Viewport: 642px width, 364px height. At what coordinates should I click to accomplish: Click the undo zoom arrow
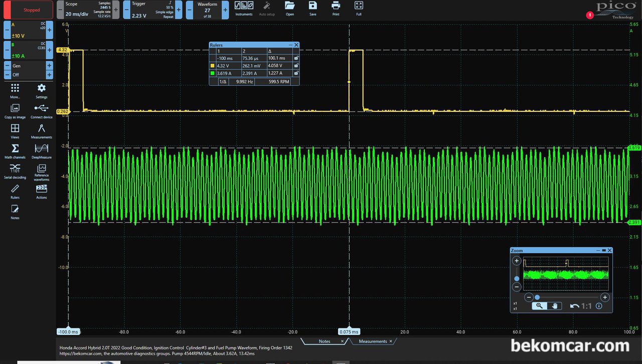pyautogui.click(x=575, y=306)
